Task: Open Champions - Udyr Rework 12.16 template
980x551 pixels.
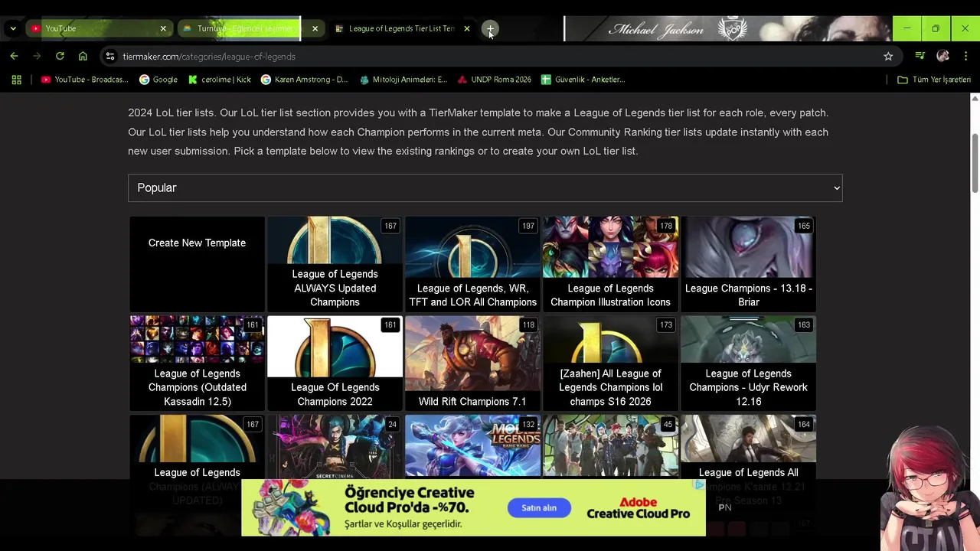Action: (748, 364)
